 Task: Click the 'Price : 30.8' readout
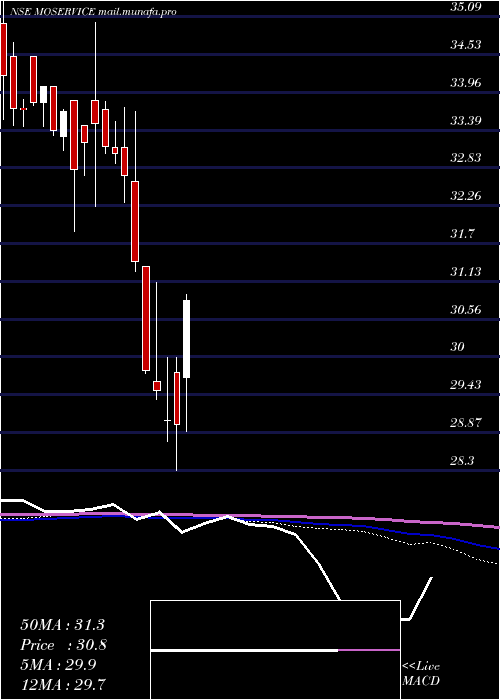pos(63,645)
